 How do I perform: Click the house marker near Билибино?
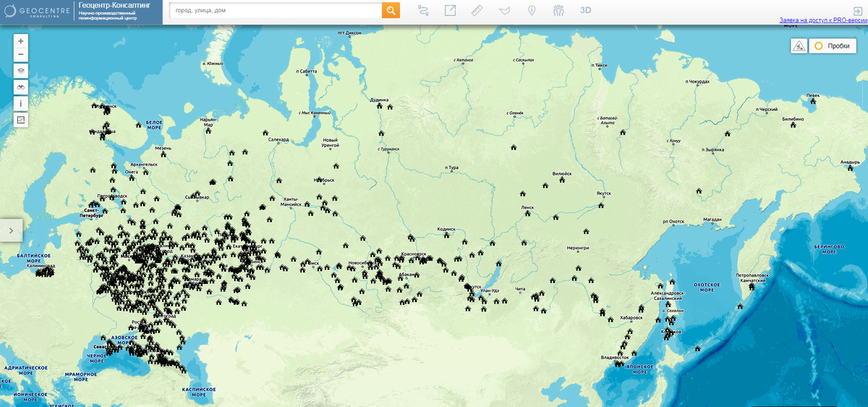click(793, 125)
